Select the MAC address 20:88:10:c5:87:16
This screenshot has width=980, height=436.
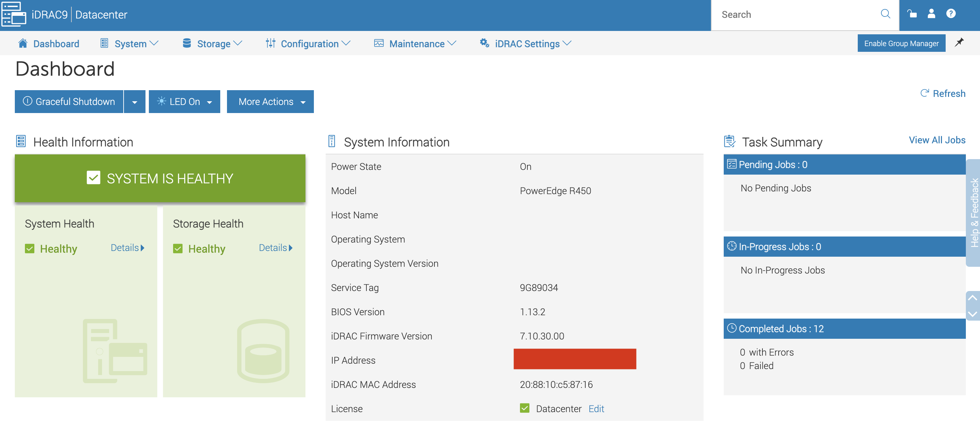[556, 384]
